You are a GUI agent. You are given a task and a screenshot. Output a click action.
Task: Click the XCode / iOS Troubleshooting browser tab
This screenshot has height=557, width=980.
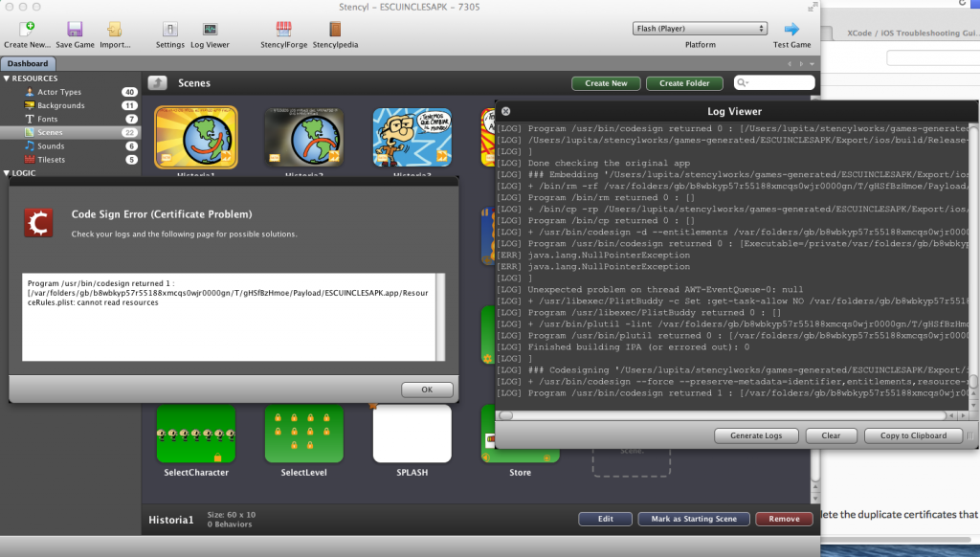coord(906,33)
